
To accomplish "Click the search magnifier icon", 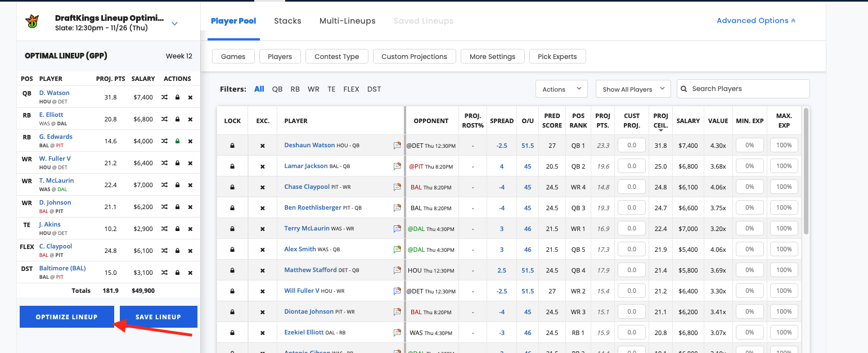I will click(684, 89).
